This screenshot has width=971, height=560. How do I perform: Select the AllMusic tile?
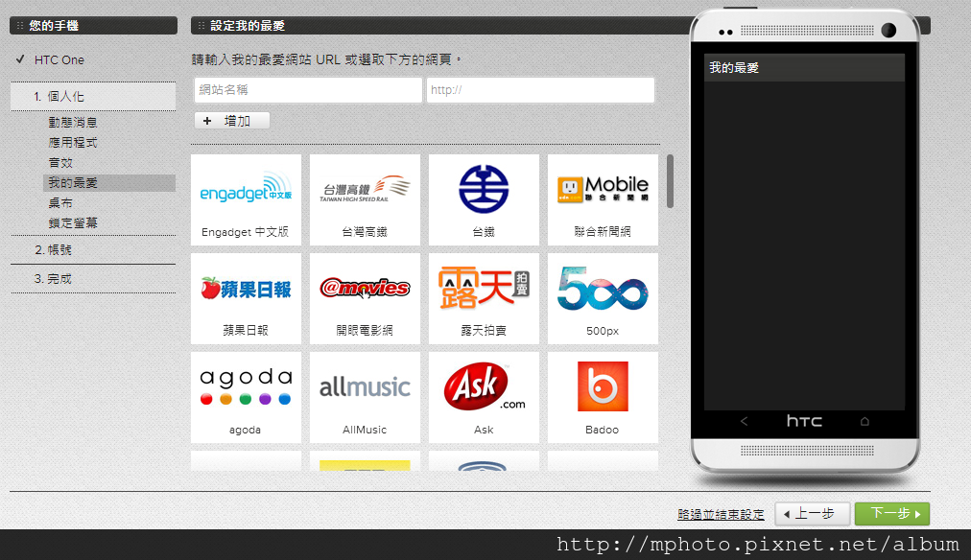pyautogui.click(x=365, y=397)
